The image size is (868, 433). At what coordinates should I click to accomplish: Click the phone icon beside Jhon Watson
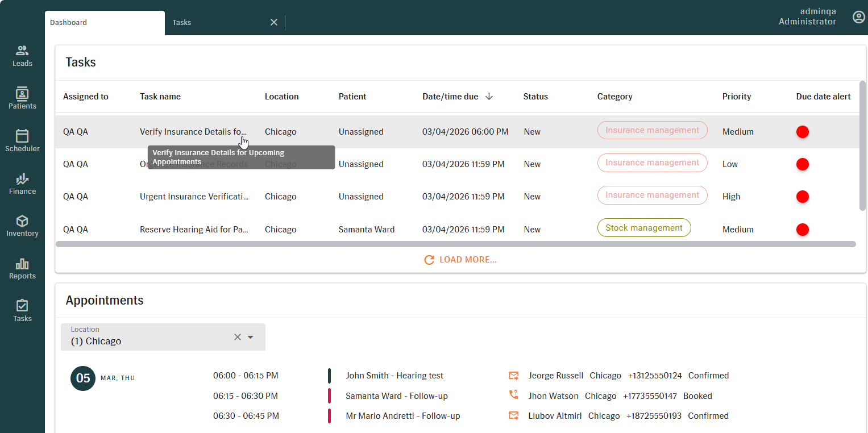514,395
